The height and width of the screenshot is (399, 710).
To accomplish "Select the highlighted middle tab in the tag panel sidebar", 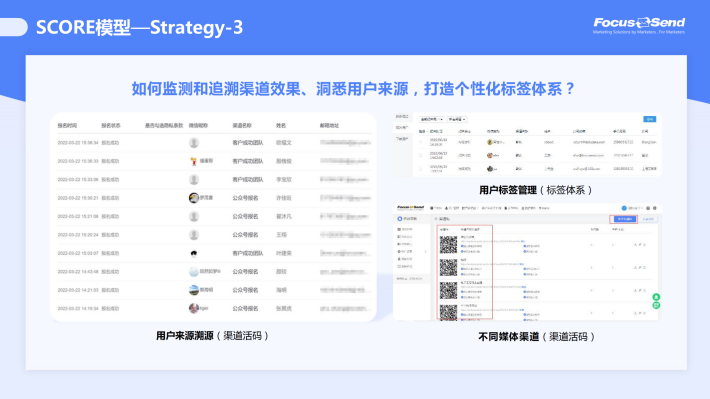I will point(402,128).
